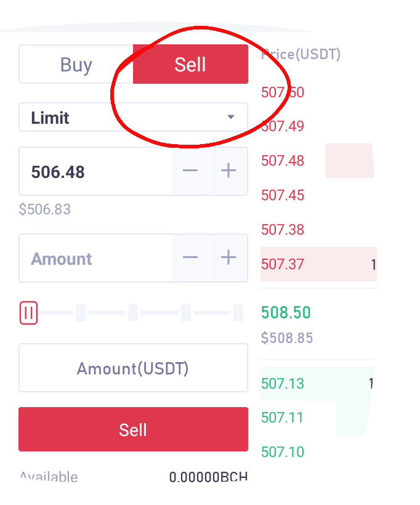Set slider to the 75% marker
The image size is (420, 505).
click(186, 313)
